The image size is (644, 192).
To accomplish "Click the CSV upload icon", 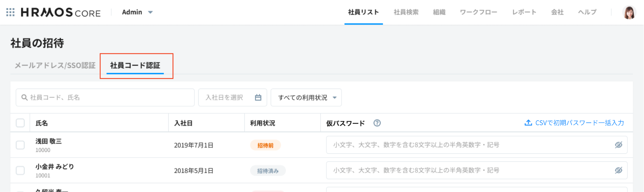I will click(x=528, y=123).
